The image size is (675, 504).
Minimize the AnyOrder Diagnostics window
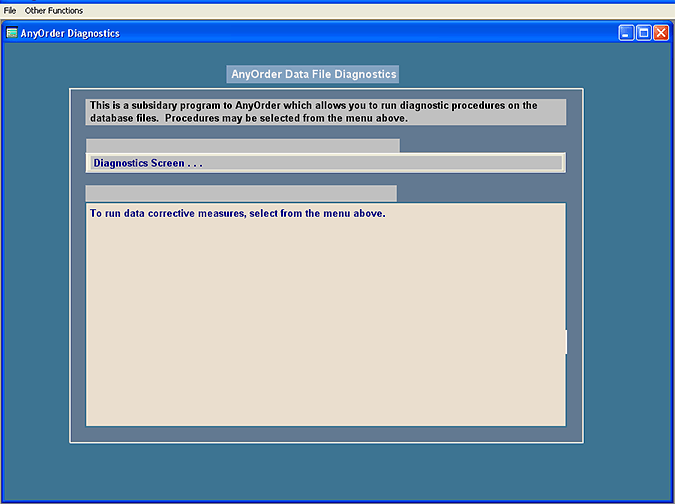626,33
